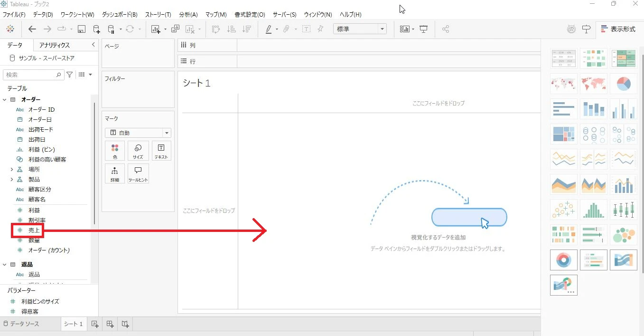644x336 pixels.
Task: Undo with the back arrow toolbar icon
Action: pyautogui.click(x=32, y=29)
